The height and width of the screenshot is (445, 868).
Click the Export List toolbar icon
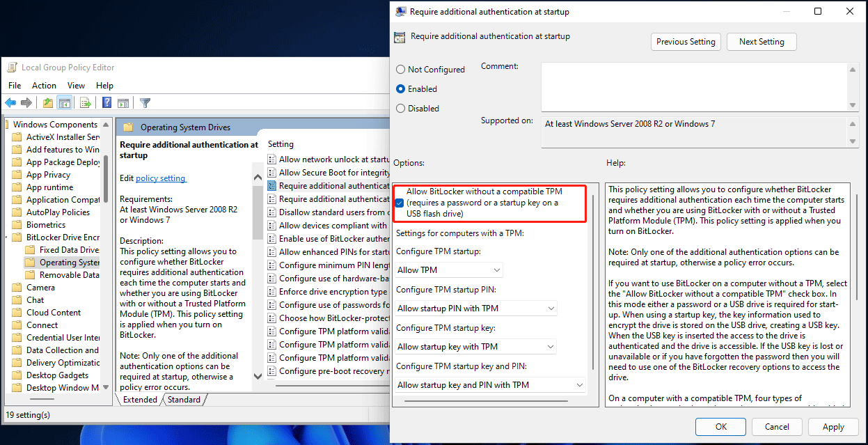pyautogui.click(x=86, y=103)
